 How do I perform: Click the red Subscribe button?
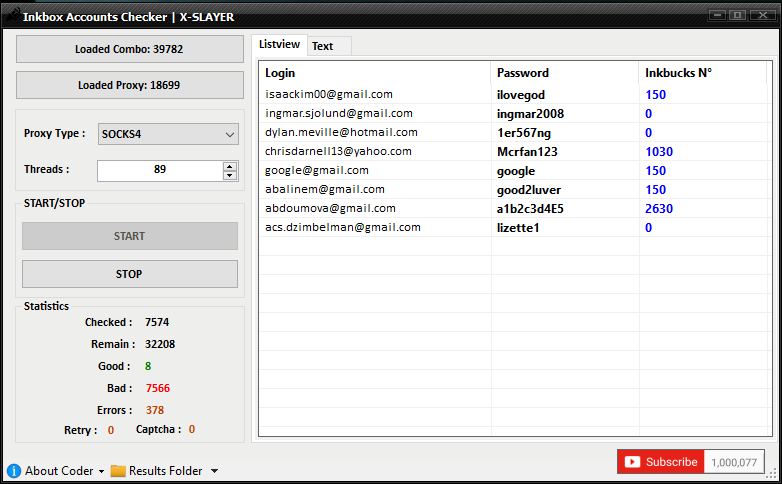[661, 462]
